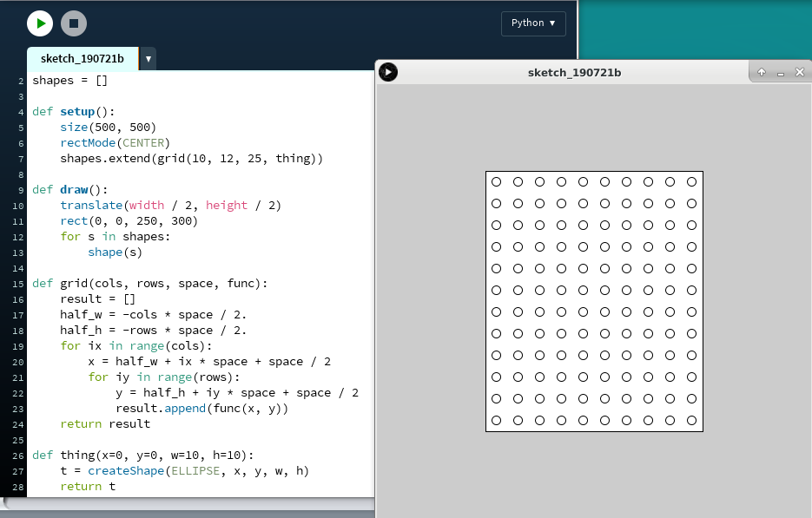The width and height of the screenshot is (812, 518).
Task: Minimize the sketch output window
Action: click(781, 73)
